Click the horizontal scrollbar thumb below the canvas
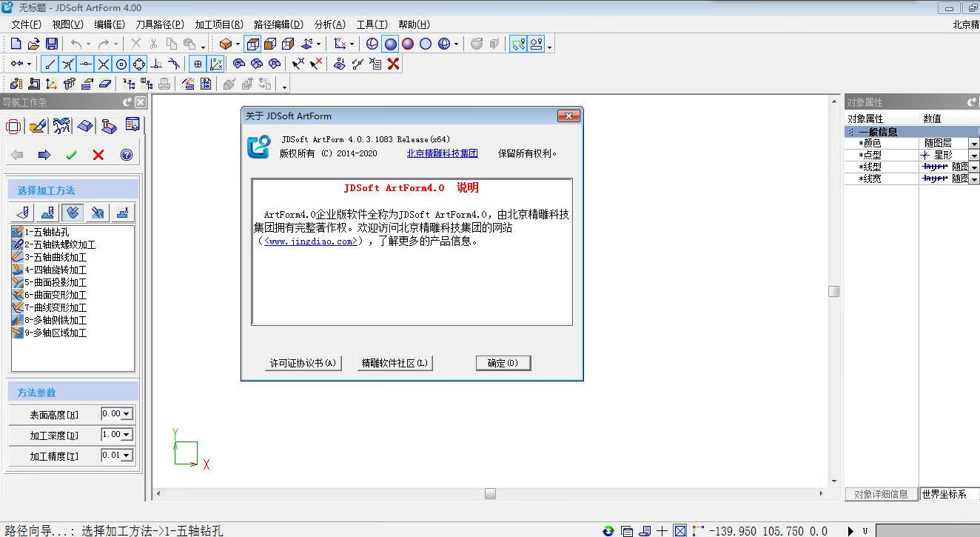980x537 pixels. pyautogui.click(x=490, y=493)
